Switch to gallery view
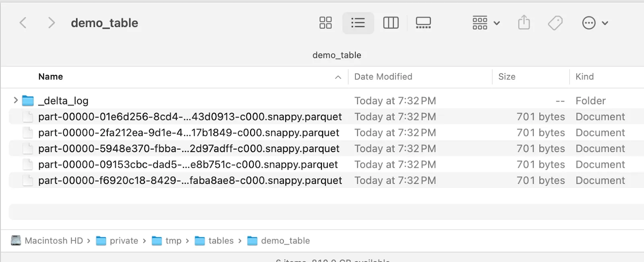This screenshot has height=262, width=644. [423, 23]
